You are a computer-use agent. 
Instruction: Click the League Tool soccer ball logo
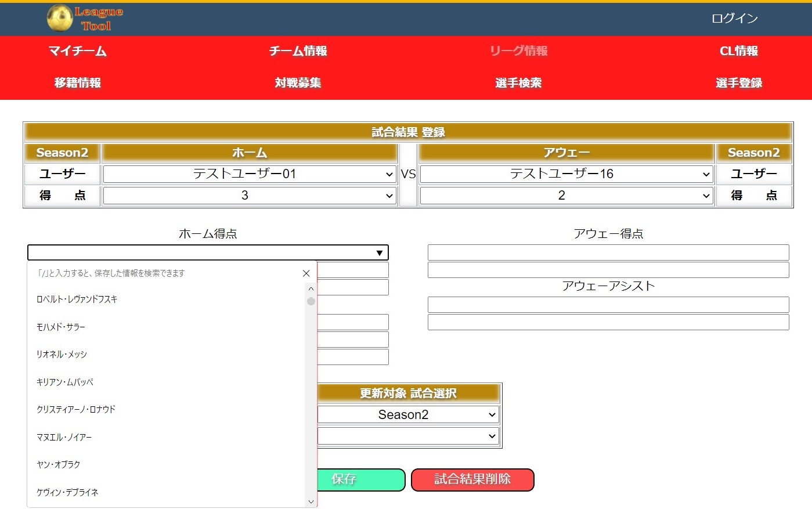coord(60,18)
